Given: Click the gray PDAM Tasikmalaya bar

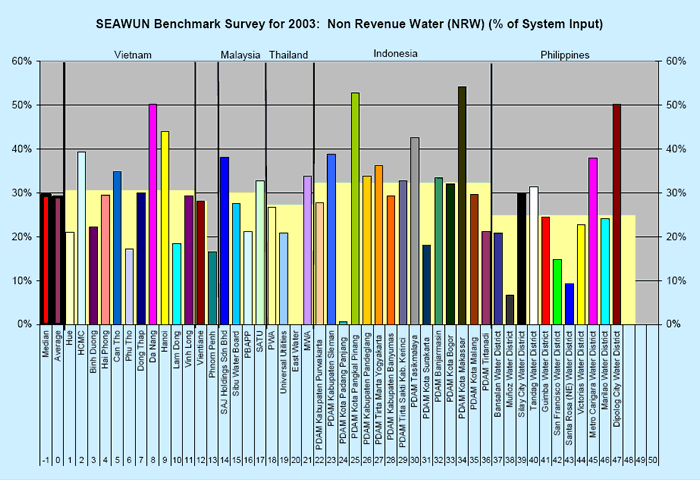Looking at the screenshot, I should click(414, 231).
